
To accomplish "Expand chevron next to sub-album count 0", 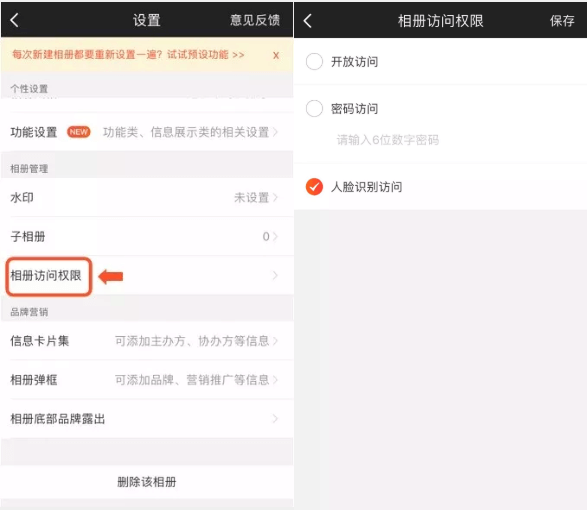I will 276,236.
